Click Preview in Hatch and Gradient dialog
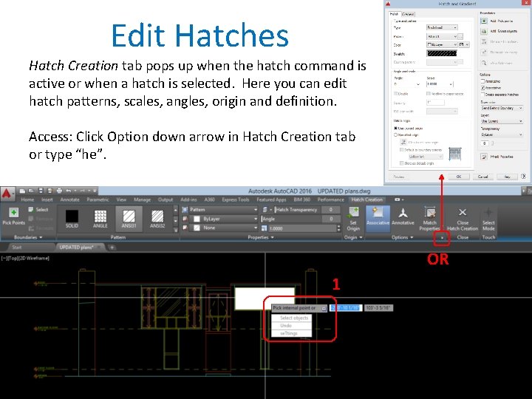Image resolution: width=532 pixels, height=399 pixels. tap(399, 177)
